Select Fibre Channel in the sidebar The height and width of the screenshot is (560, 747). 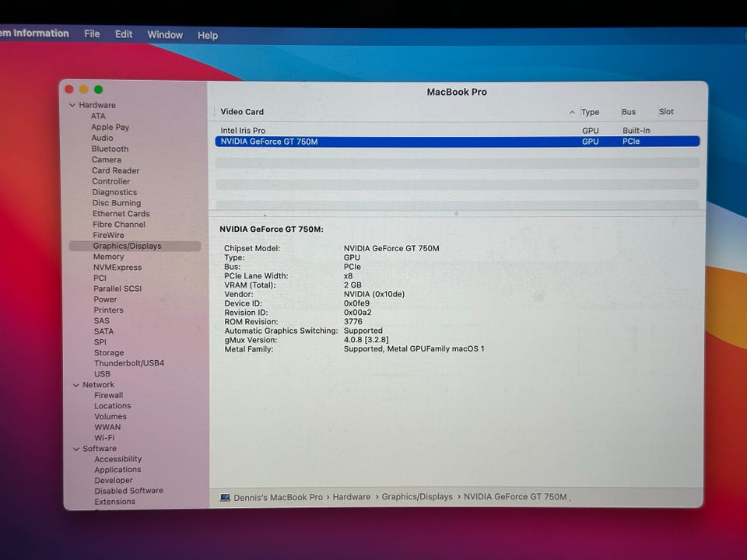point(119,225)
